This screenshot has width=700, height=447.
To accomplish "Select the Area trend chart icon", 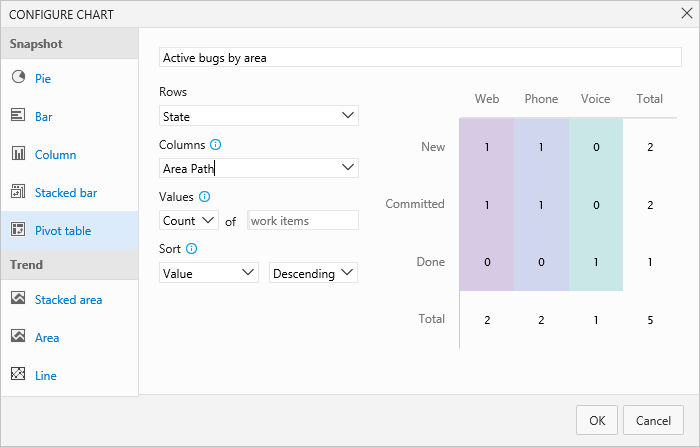I will [18, 337].
